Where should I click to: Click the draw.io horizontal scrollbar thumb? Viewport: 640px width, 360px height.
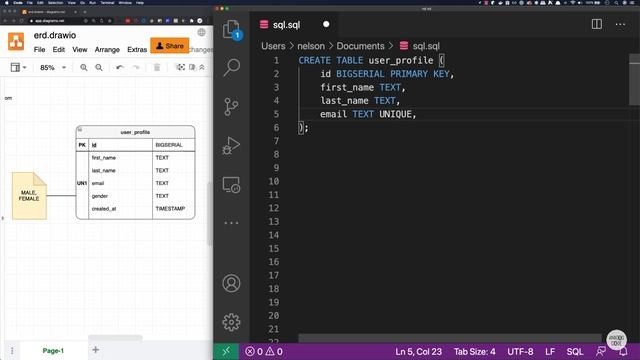pos(116,338)
